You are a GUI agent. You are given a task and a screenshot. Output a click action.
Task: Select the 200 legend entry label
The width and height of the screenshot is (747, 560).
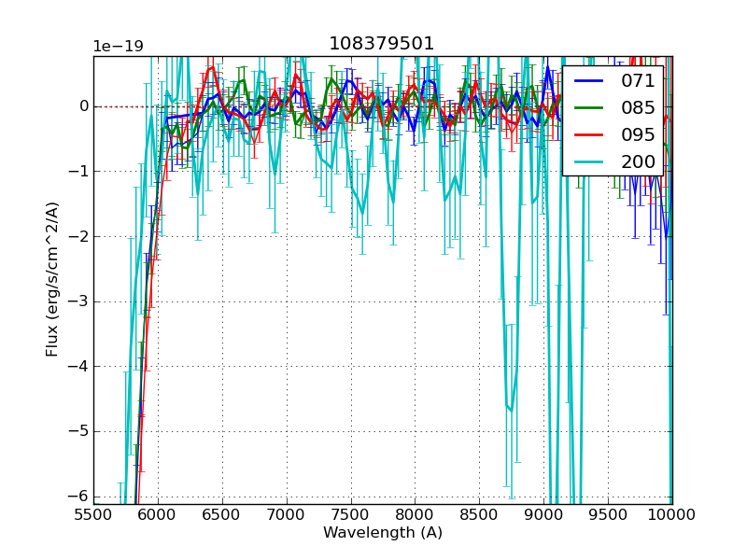click(638, 162)
